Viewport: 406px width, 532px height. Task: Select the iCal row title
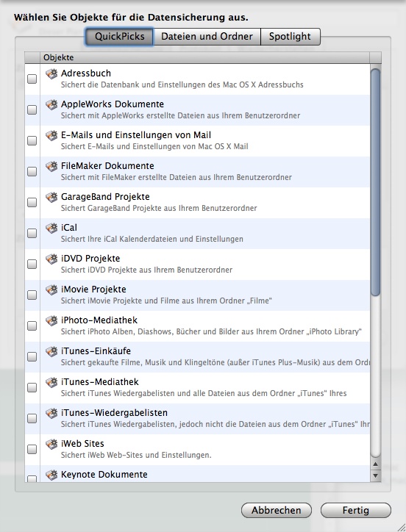point(69,228)
